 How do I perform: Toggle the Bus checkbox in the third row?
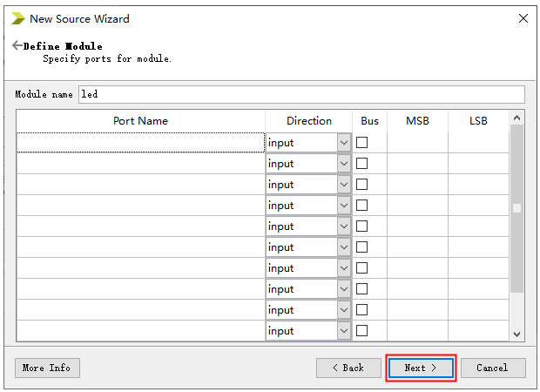pyautogui.click(x=362, y=185)
